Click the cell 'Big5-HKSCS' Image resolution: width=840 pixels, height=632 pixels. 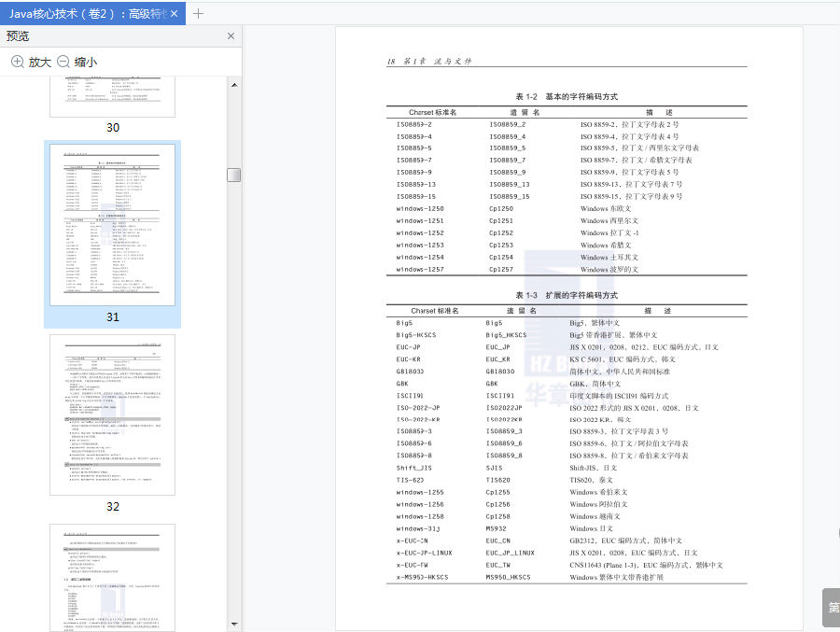416,335
